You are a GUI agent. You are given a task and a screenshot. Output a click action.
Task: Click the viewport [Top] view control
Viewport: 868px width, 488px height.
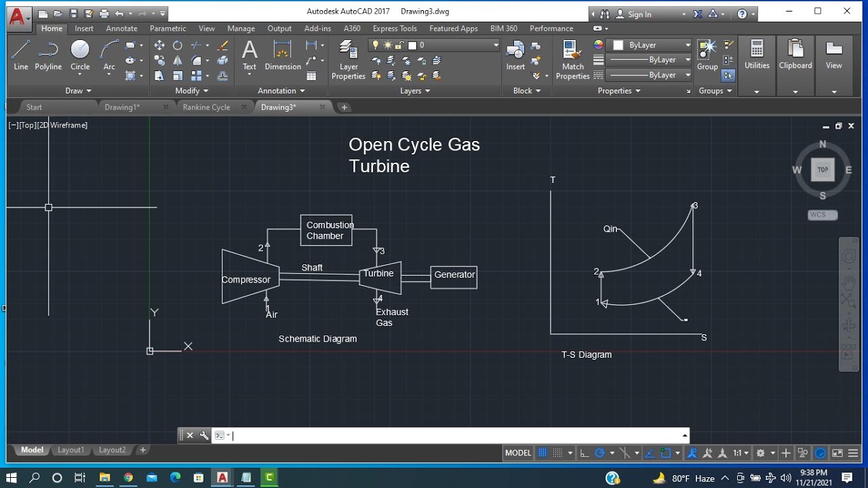pyautogui.click(x=26, y=125)
